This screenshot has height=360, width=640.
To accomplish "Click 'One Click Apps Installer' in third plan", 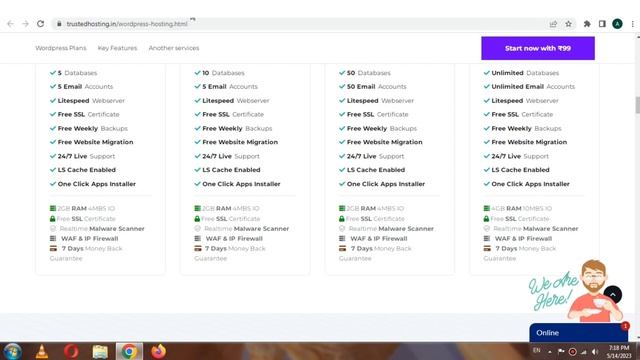I will point(386,184).
